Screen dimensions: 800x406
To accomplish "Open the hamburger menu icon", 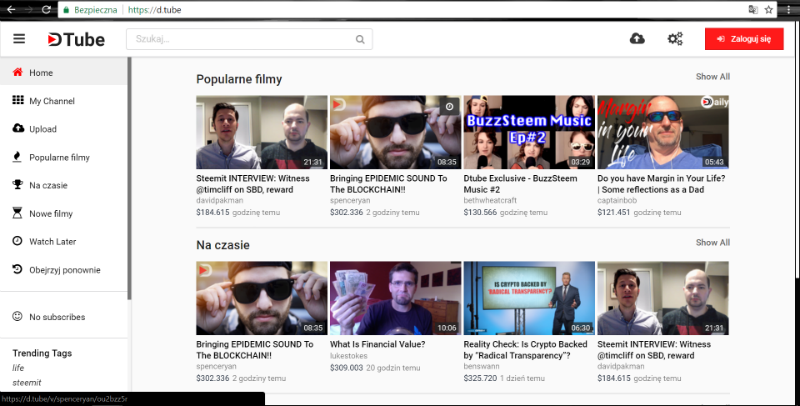I will coord(19,39).
